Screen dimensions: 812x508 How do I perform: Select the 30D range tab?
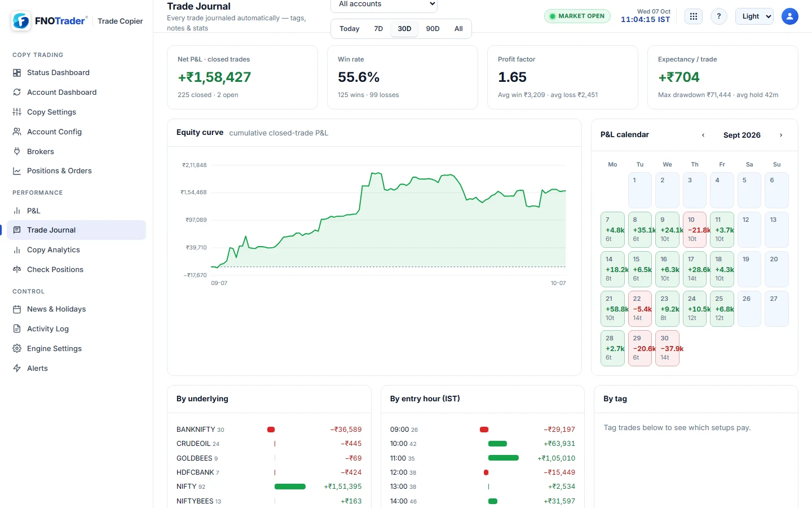tap(404, 29)
